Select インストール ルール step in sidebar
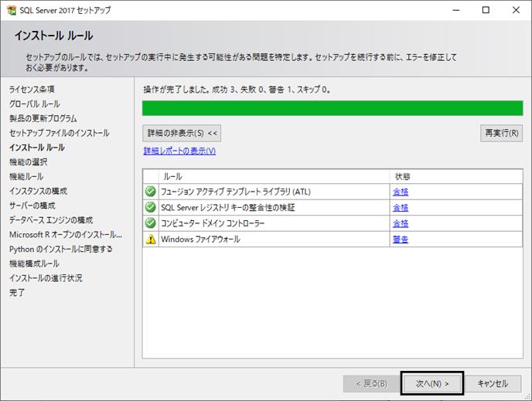This screenshot has height=401, width=532. (37, 148)
